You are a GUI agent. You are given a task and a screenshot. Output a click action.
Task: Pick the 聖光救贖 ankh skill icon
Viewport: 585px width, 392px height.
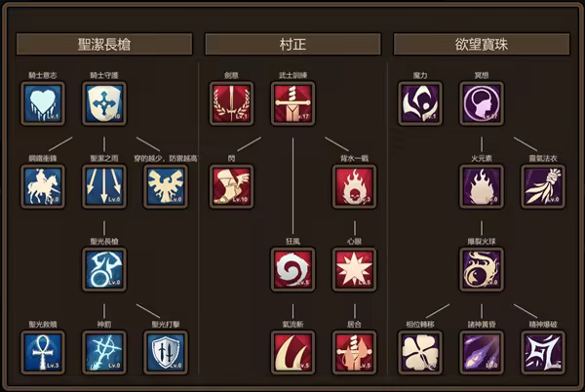[x=43, y=352]
